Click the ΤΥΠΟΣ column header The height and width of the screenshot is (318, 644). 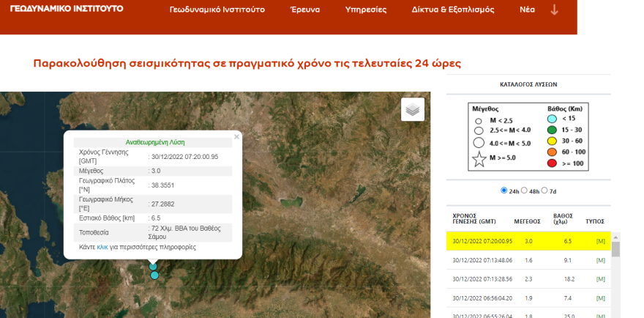pos(595,221)
